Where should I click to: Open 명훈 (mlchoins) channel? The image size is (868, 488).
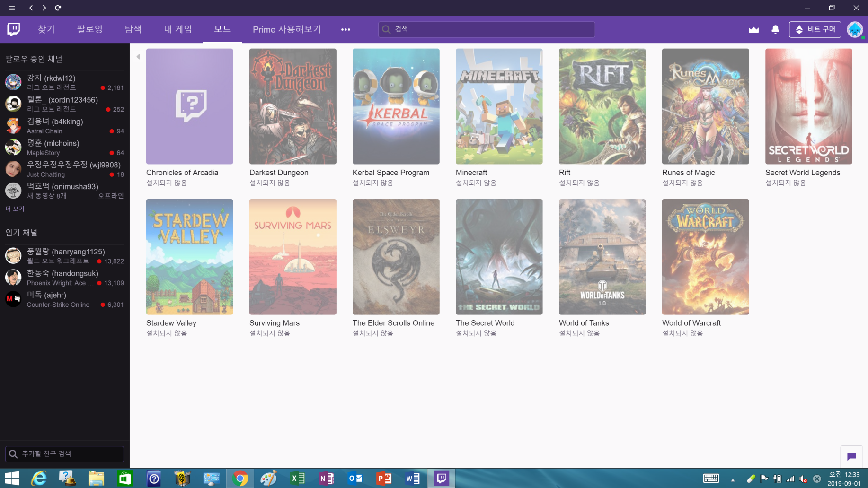point(65,148)
